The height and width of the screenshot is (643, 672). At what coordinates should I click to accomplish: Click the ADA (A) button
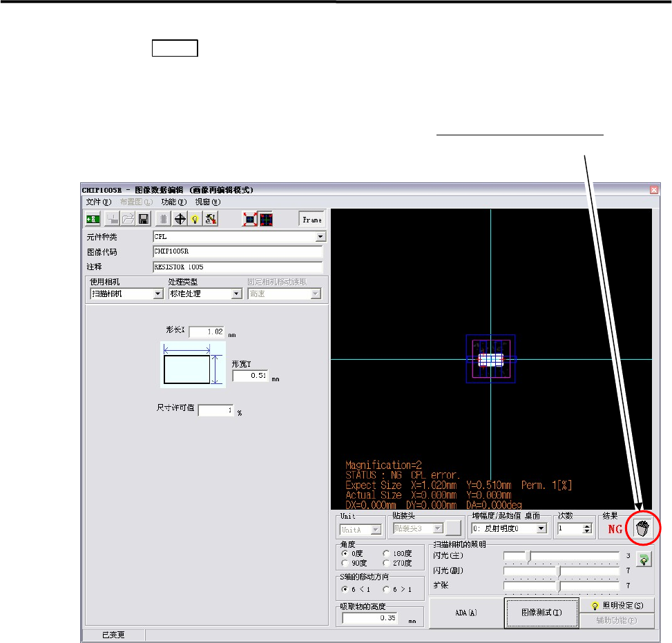[x=466, y=613]
